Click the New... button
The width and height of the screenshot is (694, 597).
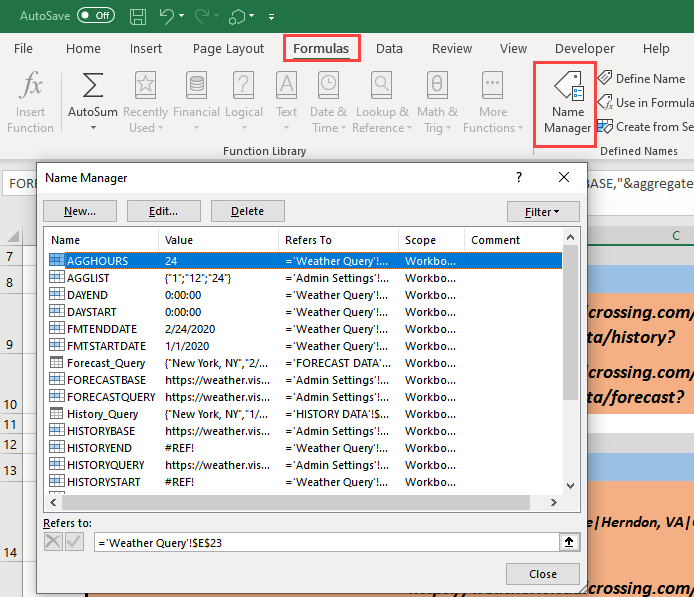click(x=80, y=211)
